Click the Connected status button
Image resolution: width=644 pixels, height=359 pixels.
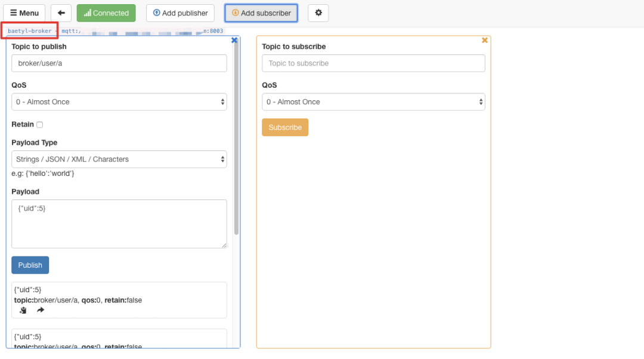[x=106, y=13]
